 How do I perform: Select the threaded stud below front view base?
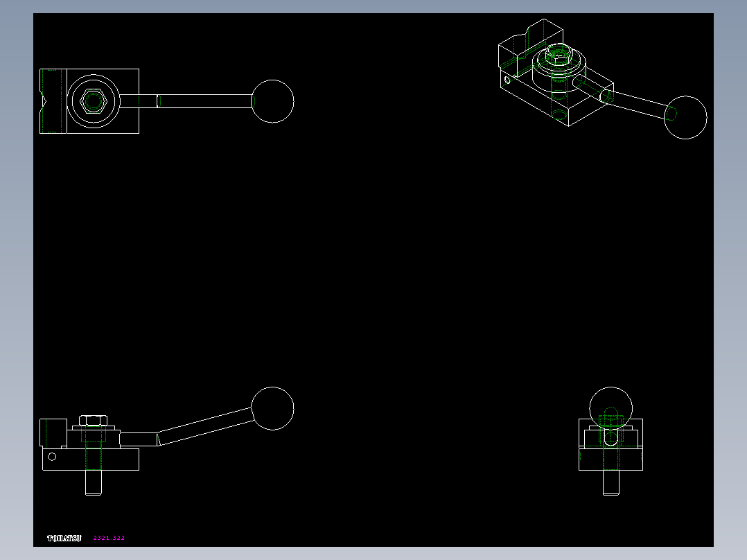pyautogui.click(x=94, y=483)
